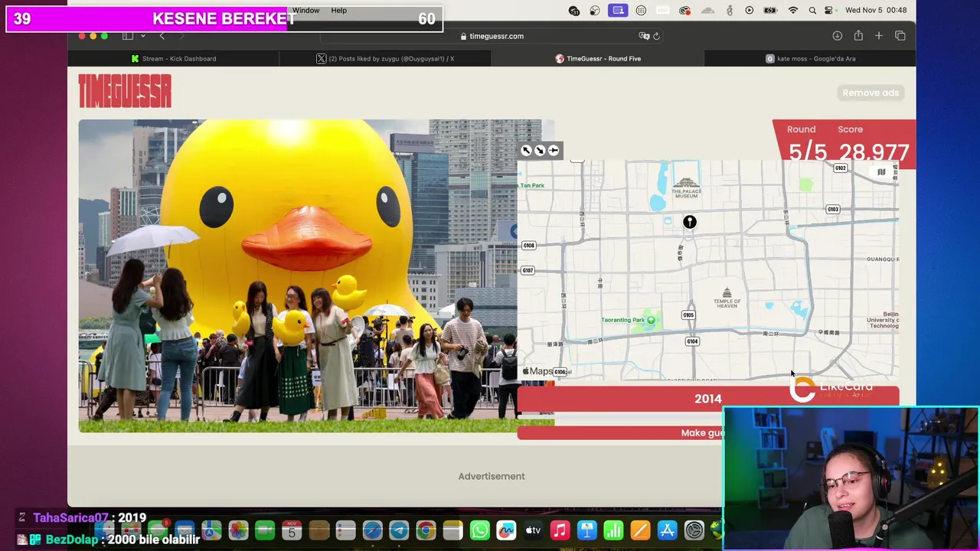Viewport: 980px width, 551px height.
Task: Click the map shrink arrow icon
Action: (x=540, y=151)
